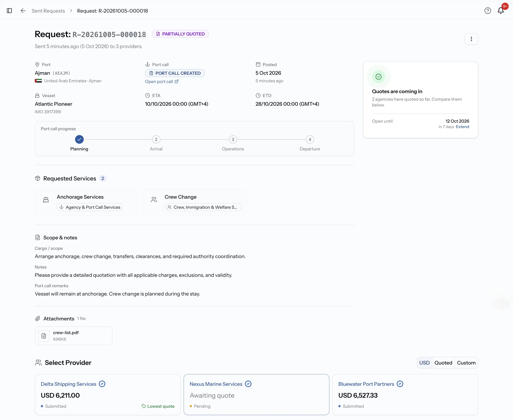This screenshot has height=420, width=513.
Task: Click the Lowest quote tag
Action: [x=158, y=406]
